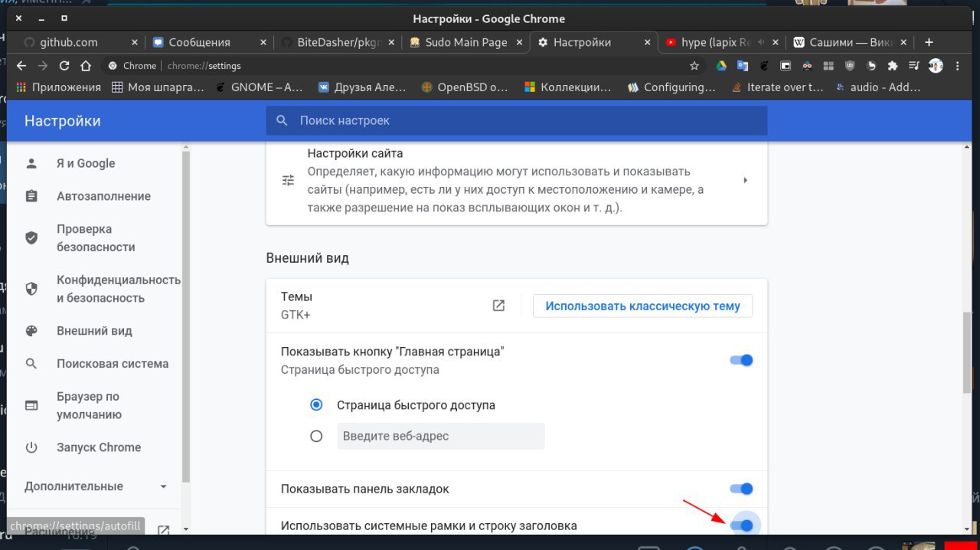Click "Использовать классическую тему" button

point(642,306)
